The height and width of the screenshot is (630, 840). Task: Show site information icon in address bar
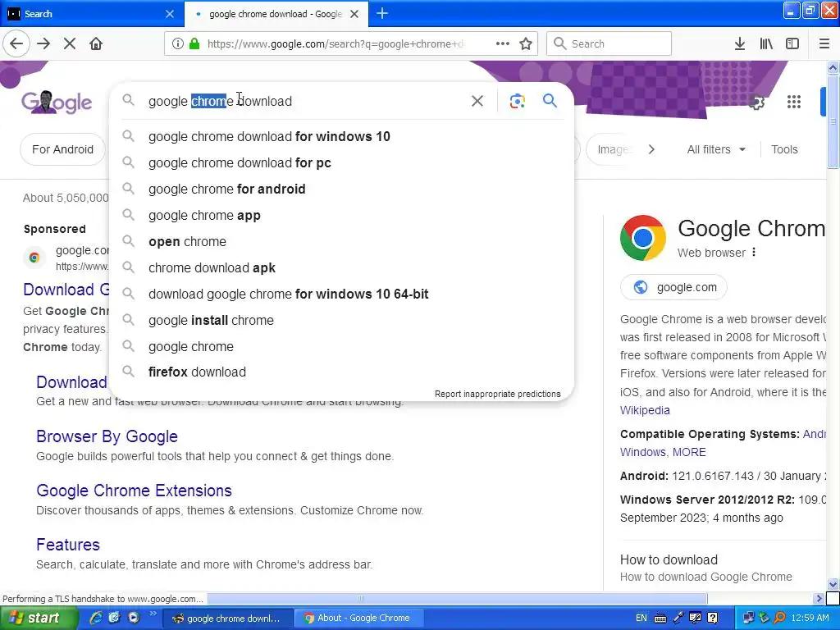click(177, 44)
